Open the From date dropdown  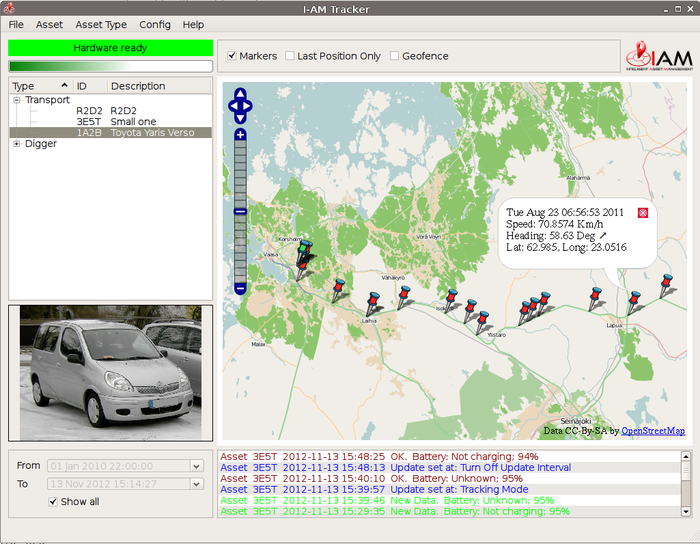[x=196, y=466]
